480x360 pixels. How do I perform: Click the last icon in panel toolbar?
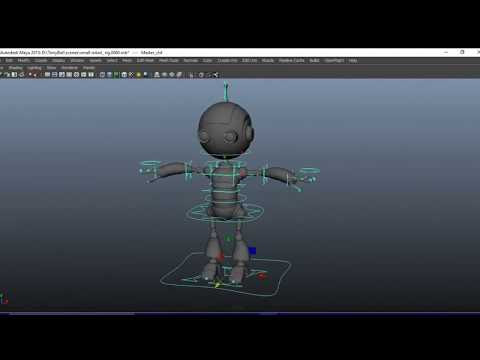point(216,75)
